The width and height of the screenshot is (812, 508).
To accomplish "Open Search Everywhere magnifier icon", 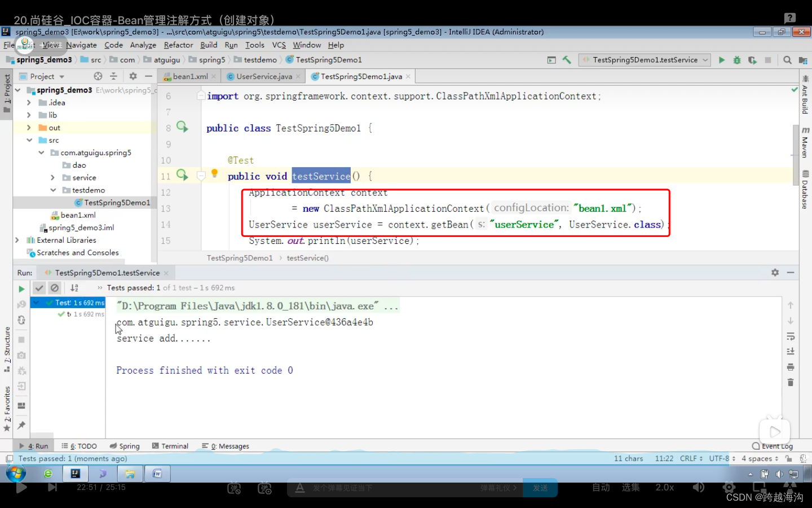I will 787,60.
